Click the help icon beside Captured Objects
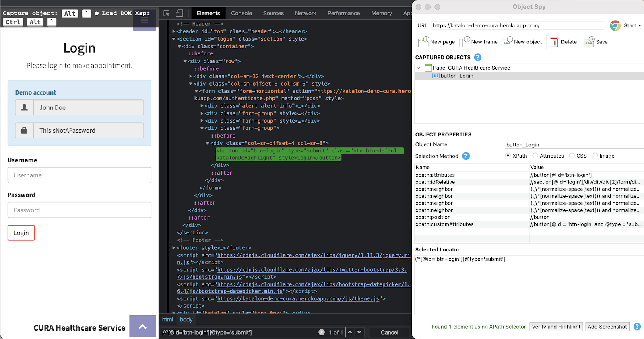This screenshot has height=339, width=644. click(478, 58)
